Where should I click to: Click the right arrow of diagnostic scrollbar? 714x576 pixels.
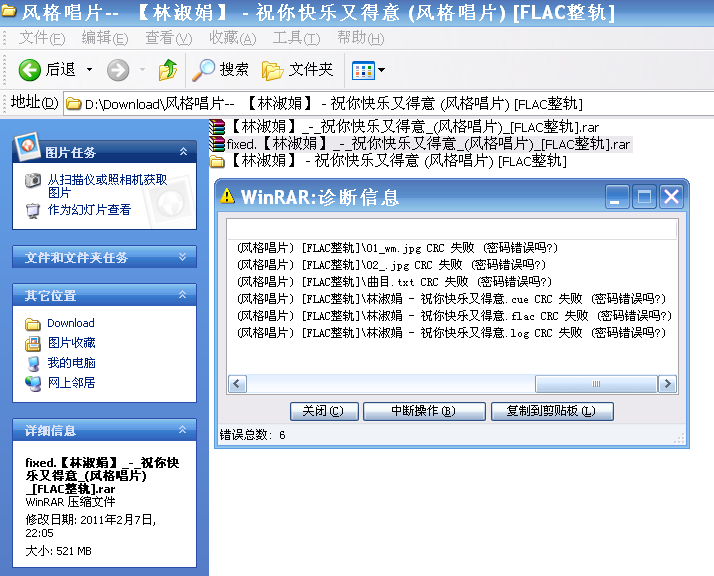click(x=668, y=384)
